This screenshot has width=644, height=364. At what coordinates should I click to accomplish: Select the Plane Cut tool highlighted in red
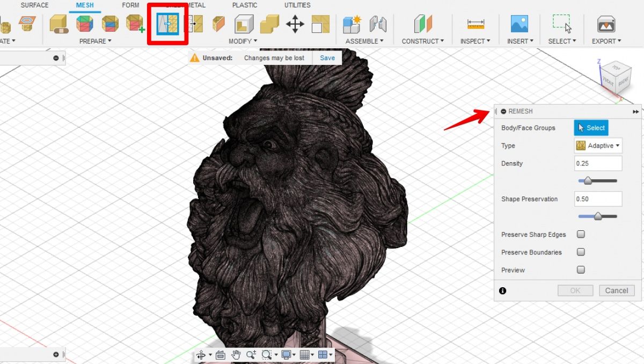tap(167, 25)
